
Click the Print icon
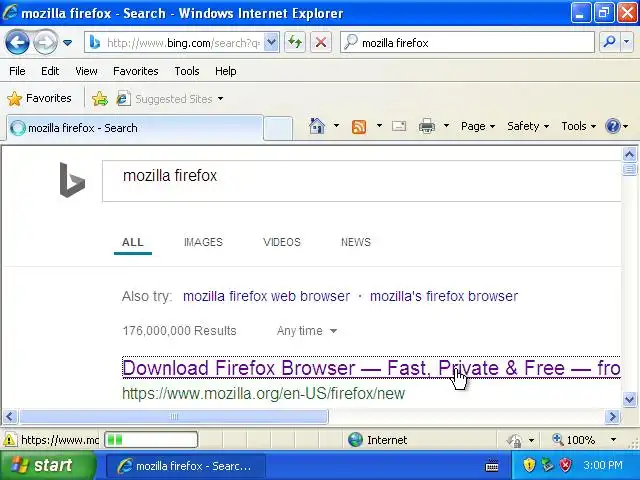point(427,126)
